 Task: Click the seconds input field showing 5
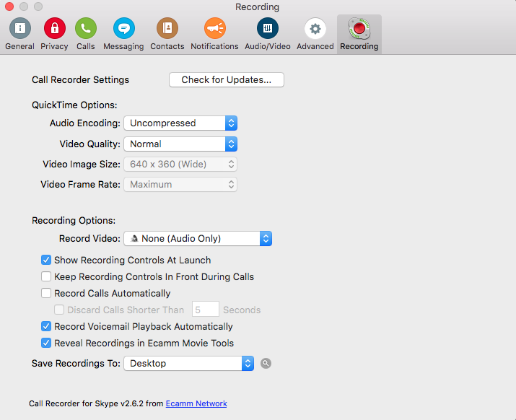[206, 309]
